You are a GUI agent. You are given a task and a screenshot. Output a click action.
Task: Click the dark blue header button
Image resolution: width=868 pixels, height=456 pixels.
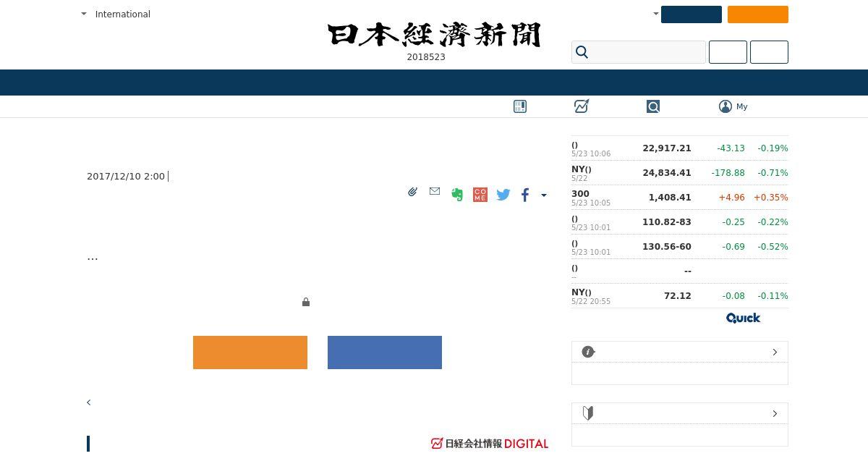click(692, 14)
